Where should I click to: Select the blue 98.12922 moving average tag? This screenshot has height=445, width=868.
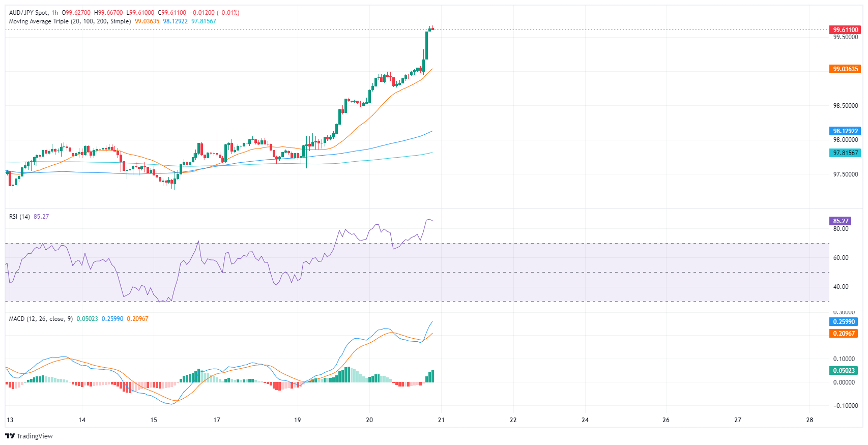tap(845, 131)
